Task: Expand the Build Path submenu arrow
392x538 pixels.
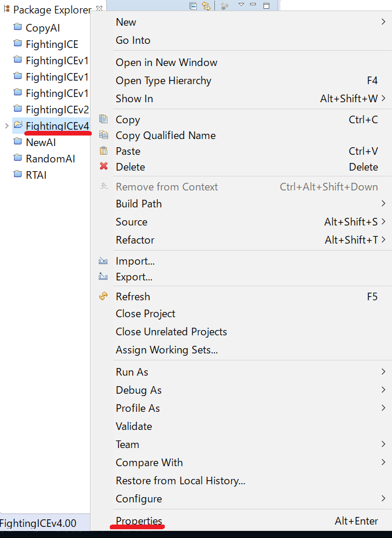Action: click(x=383, y=203)
